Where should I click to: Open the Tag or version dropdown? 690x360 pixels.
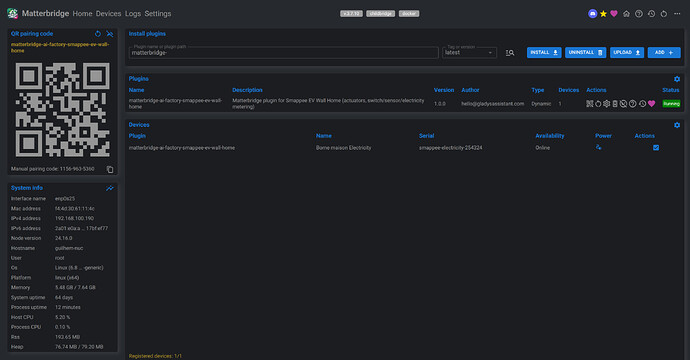[x=469, y=52]
